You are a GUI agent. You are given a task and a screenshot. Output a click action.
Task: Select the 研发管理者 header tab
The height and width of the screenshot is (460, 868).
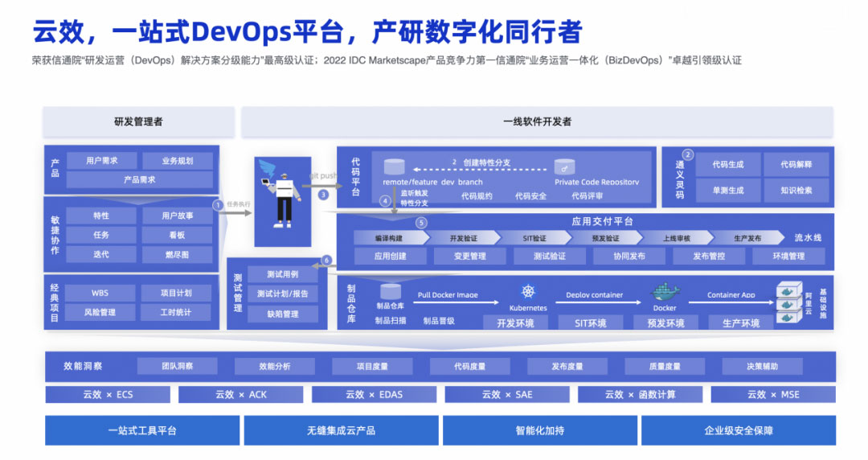pos(138,121)
